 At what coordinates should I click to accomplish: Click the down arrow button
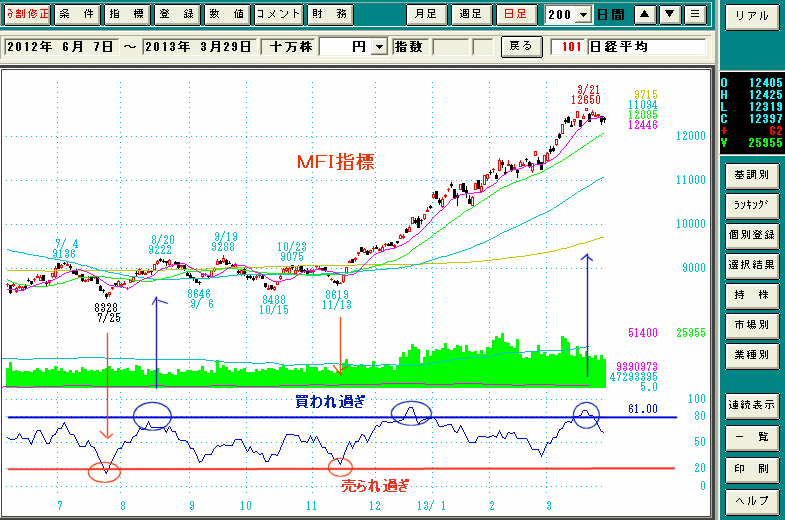[670, 14]
